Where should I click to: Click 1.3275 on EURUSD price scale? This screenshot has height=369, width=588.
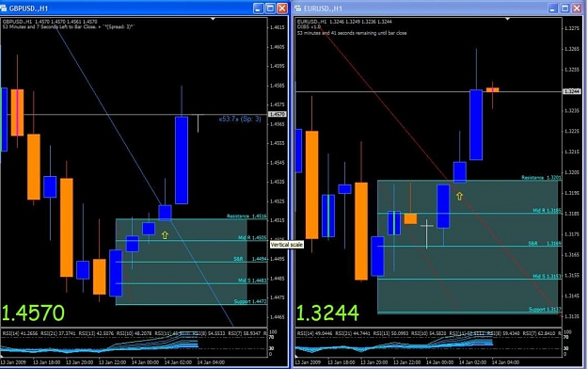pyautogui.click(x=572, y=28)
